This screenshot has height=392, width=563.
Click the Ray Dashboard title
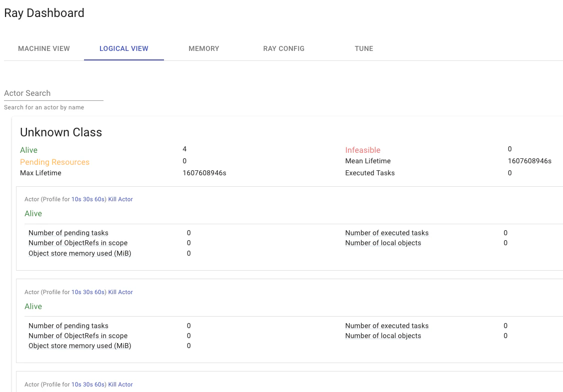pos(44,13)
